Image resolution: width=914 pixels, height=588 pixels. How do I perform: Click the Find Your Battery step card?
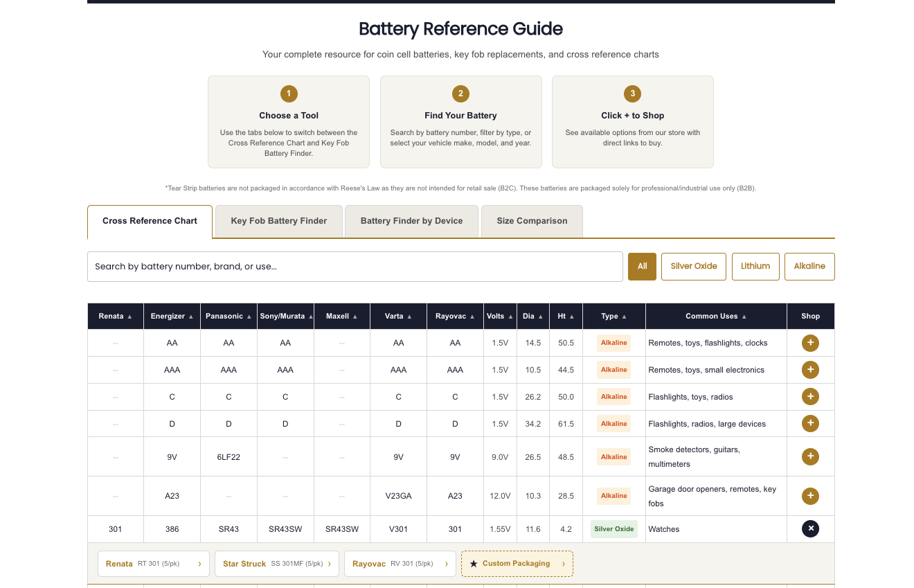click(461, 122)
